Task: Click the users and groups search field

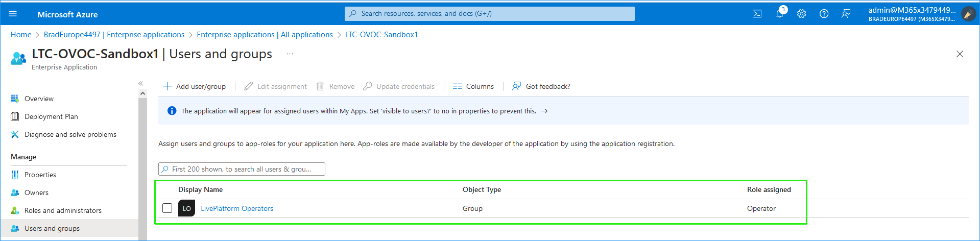Action: 242,169
